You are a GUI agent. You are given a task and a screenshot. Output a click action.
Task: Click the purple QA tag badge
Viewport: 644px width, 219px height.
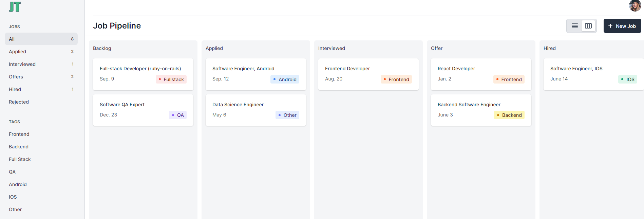pyautogui.click(x=178, y=115)
